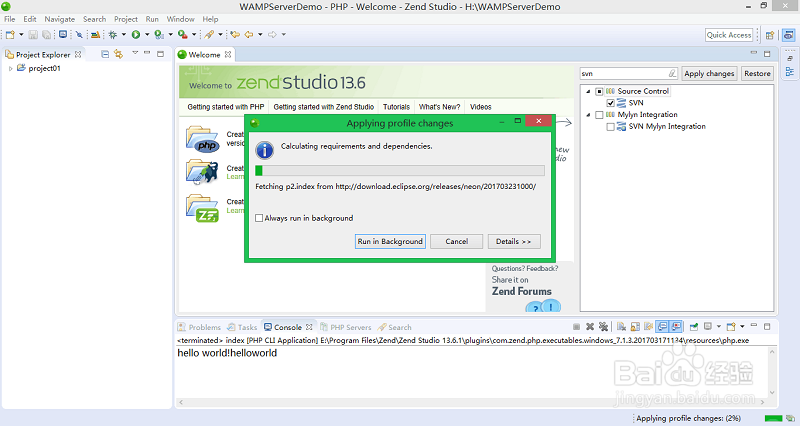Click Open Console icon
The image size is (800, 426).
[731, 327]
